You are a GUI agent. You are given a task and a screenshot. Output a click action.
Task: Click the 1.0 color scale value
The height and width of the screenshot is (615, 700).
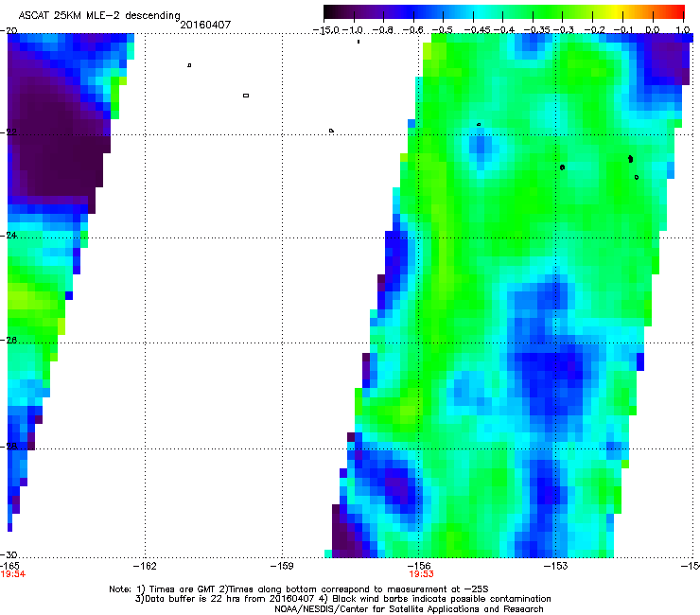[683, 30]
